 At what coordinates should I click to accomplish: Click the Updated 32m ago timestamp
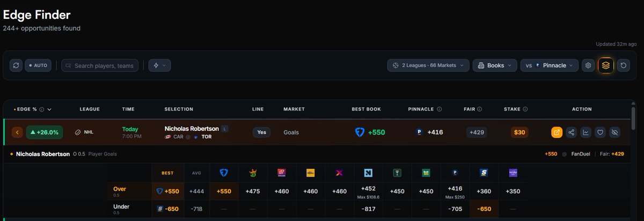pyautogui.click(x=617, y=44)
